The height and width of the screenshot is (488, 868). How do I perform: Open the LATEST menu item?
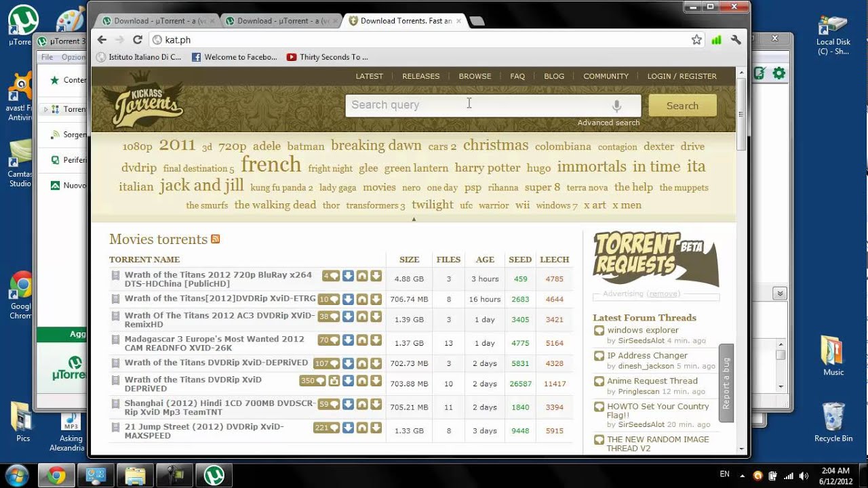370,76
